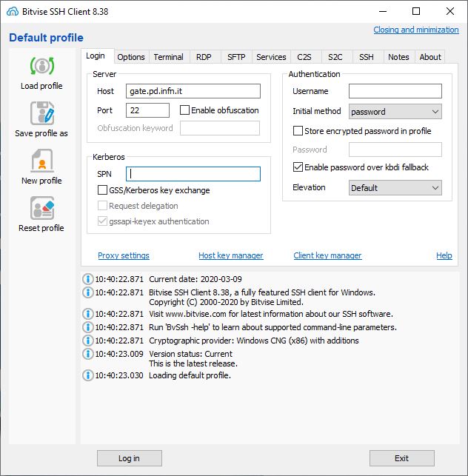Viewport: 468px width, 476px height.
Task: Switch to the Options tab
Action: (x=131, y=57)
